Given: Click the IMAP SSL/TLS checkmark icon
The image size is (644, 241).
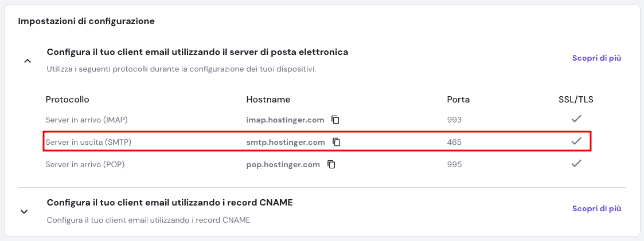Looking at the screenshot, I should coord(577,119).
